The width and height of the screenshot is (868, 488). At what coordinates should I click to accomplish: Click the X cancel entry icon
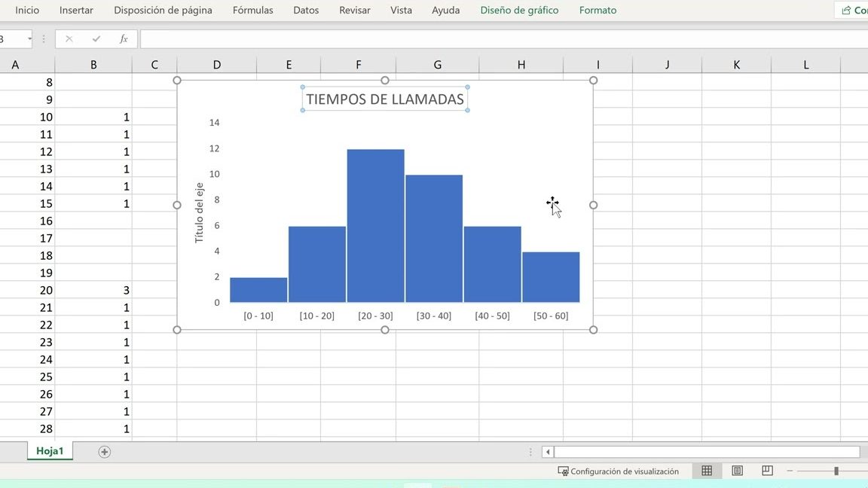[x=68, y=39]
